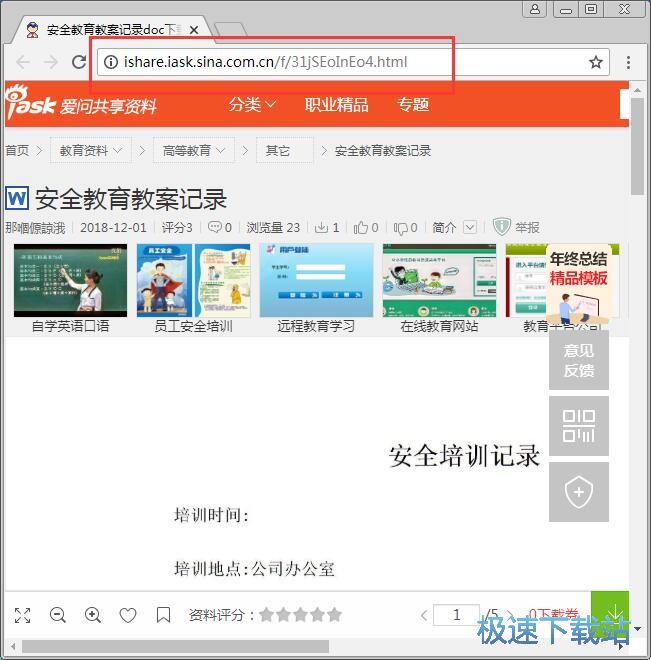Bookmark this document page
The image size is (651, 660).
(163, 615)
